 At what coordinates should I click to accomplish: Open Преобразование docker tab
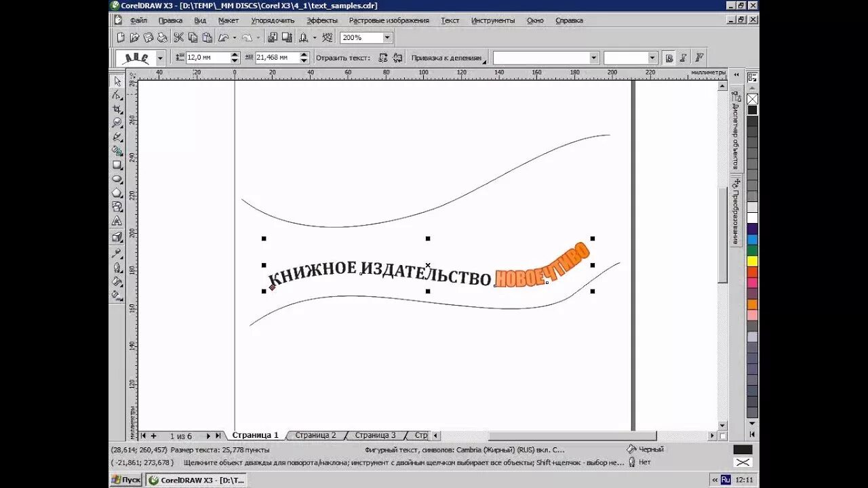coord(736,210)
